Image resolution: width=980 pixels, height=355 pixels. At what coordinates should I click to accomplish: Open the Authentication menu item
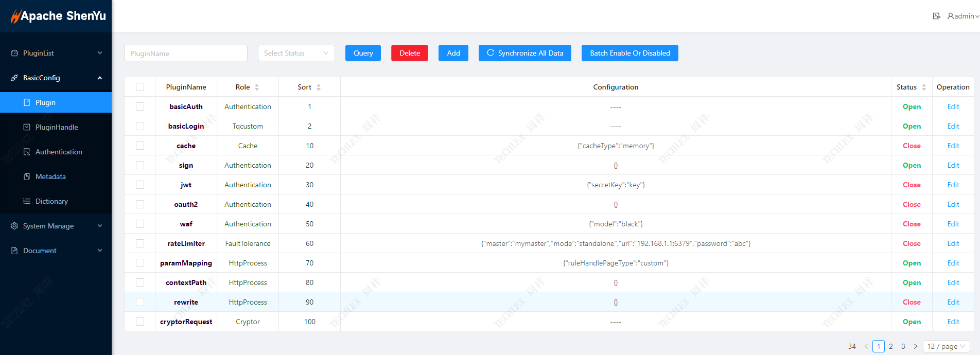pos(56,152)
